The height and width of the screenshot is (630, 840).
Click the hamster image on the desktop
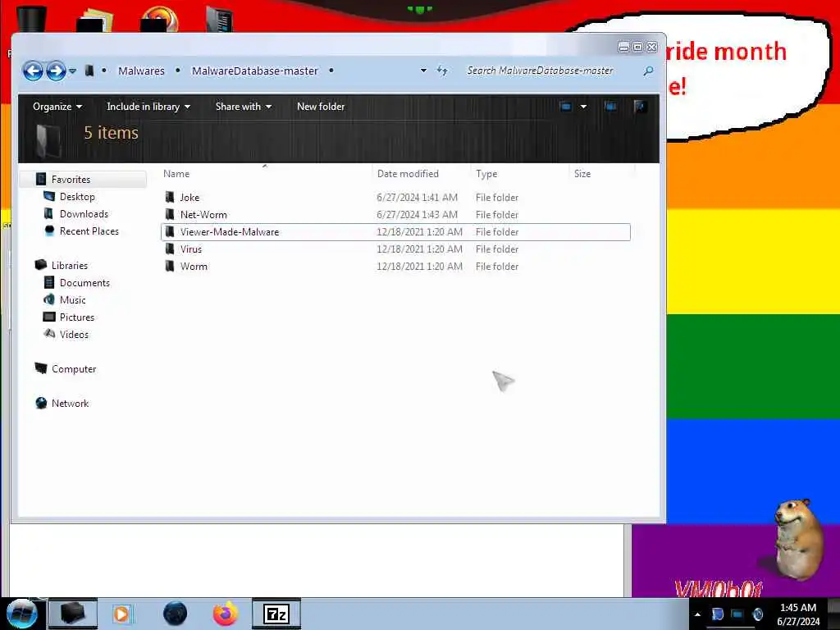coord(797,539)
